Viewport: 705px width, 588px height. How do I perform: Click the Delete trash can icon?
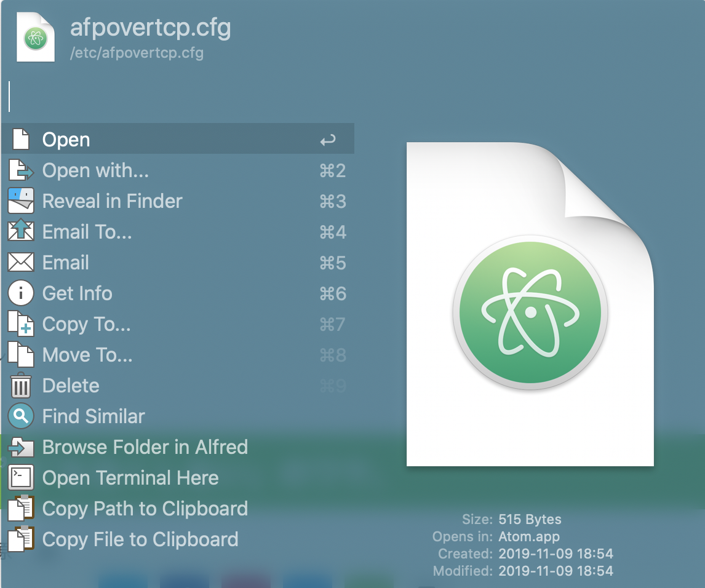click(21, 385)
